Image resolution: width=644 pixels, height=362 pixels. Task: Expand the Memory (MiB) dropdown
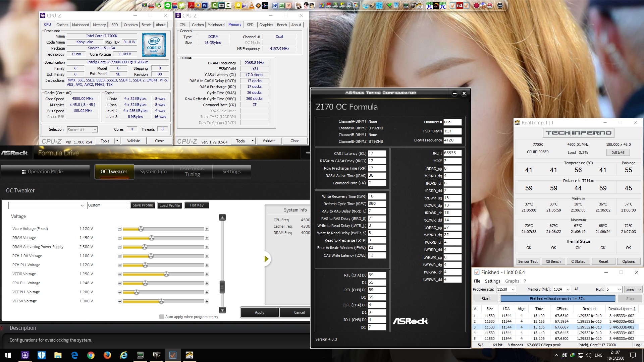coord(568,289)
